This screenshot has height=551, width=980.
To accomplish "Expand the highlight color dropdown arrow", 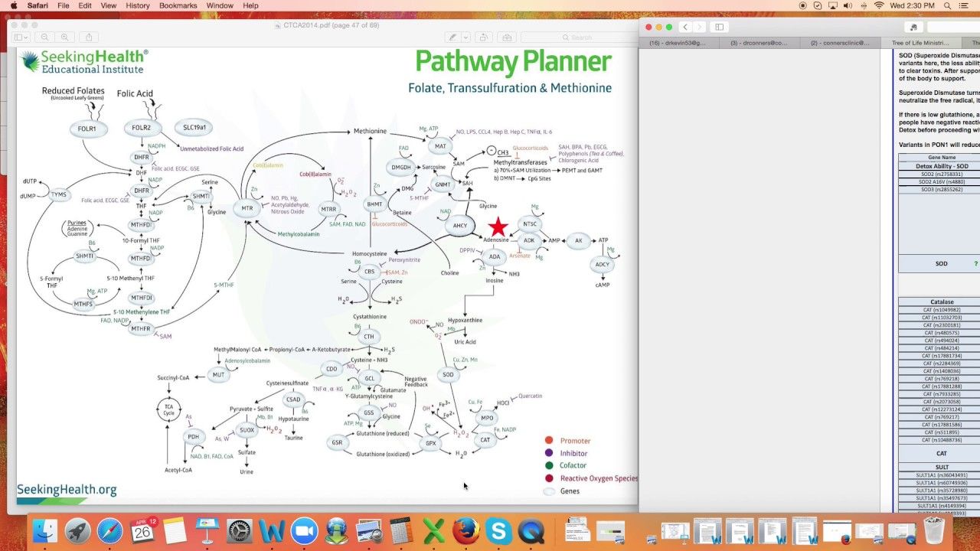I will point(465,37).
